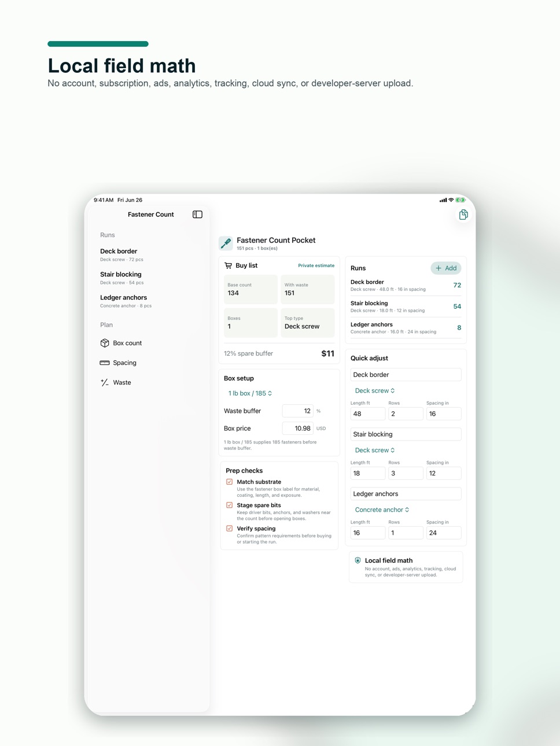Image resolution: width=560 pixels, height=746 pixels.
Task: Edit the Waste buffer percent field
Action: click(x=298, y=411)
